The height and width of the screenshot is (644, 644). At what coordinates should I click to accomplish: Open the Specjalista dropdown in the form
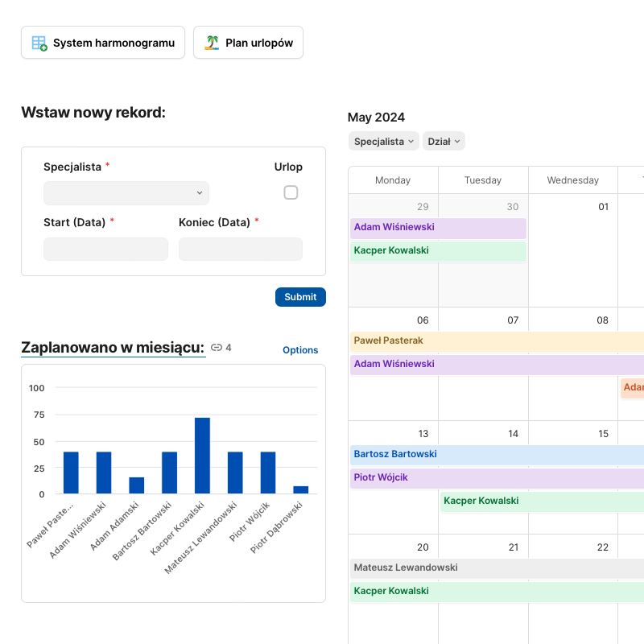click(126, 193)
